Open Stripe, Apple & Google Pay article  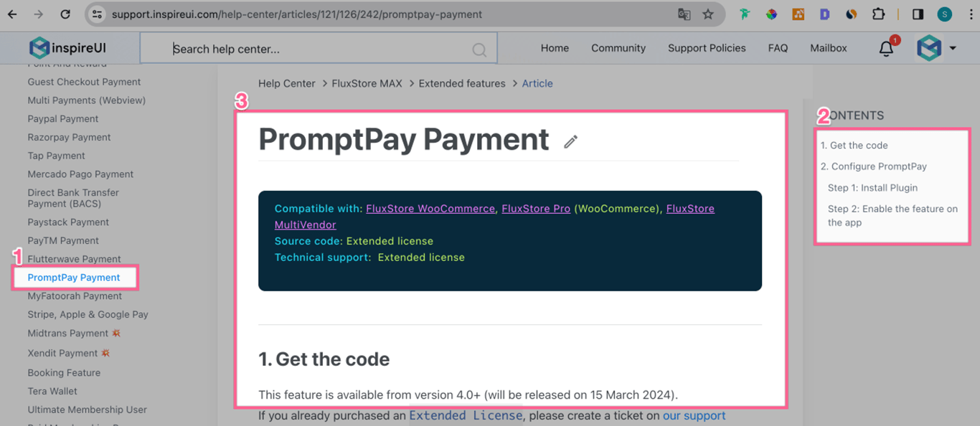(88, 314)
